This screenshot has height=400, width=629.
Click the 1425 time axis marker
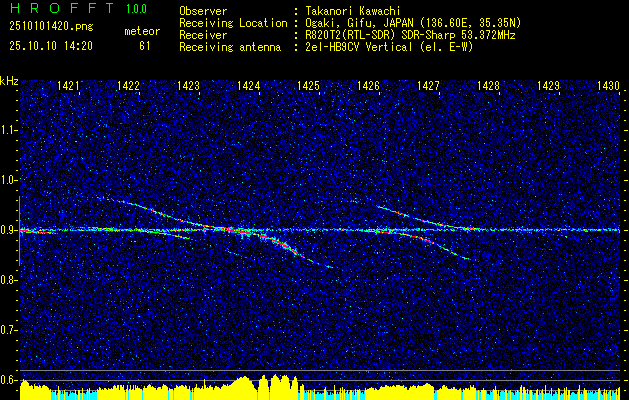coord(308,85)
